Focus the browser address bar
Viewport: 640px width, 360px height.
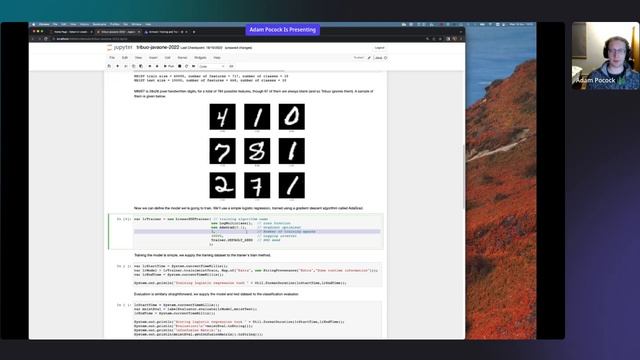coord(237,39)
